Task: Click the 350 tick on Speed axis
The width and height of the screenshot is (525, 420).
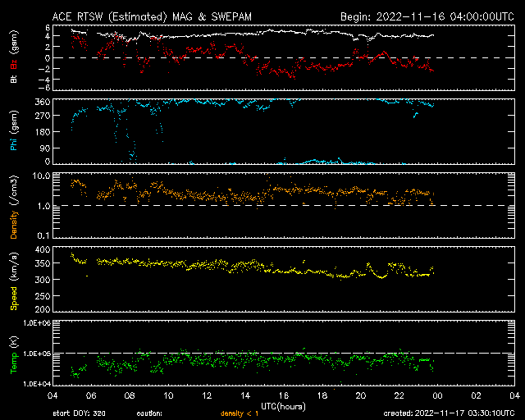Action: pyautogui.click(x=43, y=263)
